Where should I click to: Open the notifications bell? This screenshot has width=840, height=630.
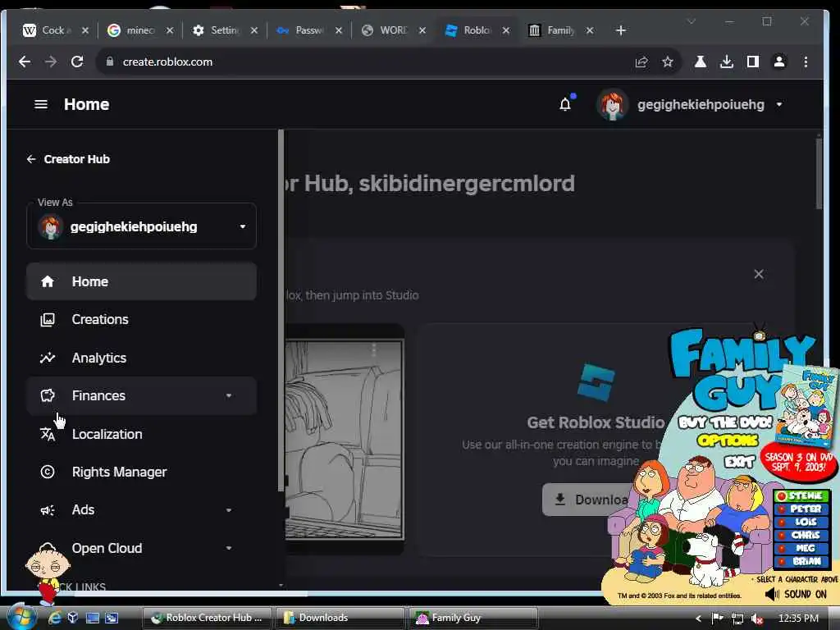(565, 104)
